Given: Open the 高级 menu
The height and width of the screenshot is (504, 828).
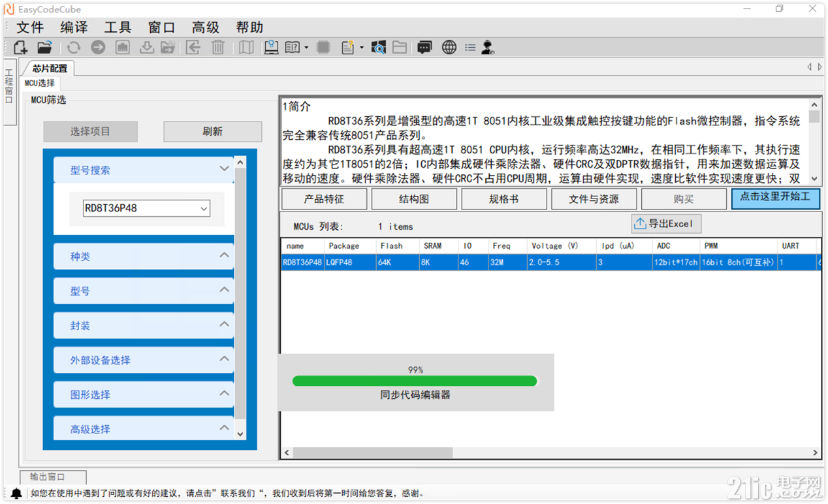Looking at the screenshot, I should click(206, 27).
